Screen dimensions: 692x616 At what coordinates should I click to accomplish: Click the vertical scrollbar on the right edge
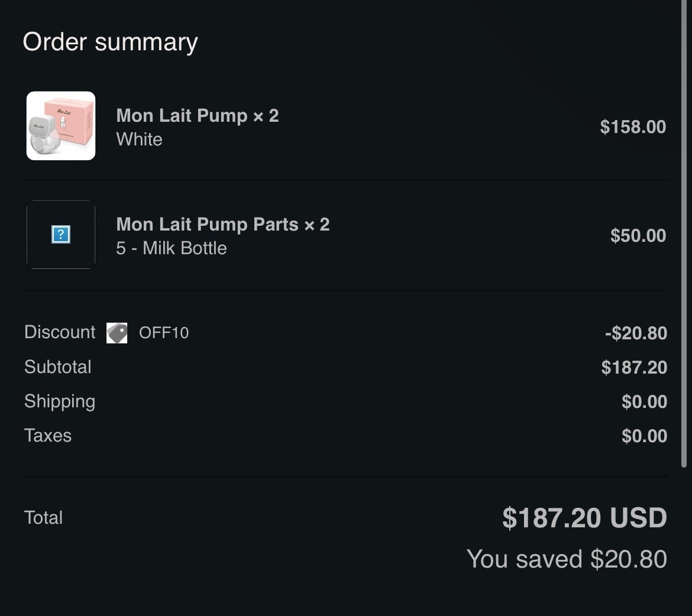[x=684, y=234]
